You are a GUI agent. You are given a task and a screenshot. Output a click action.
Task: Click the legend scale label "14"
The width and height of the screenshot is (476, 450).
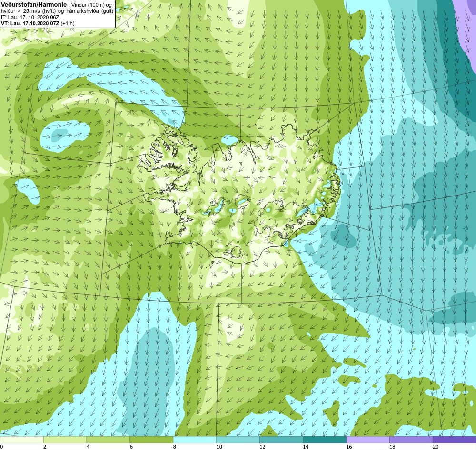click(x=306, y=447)
